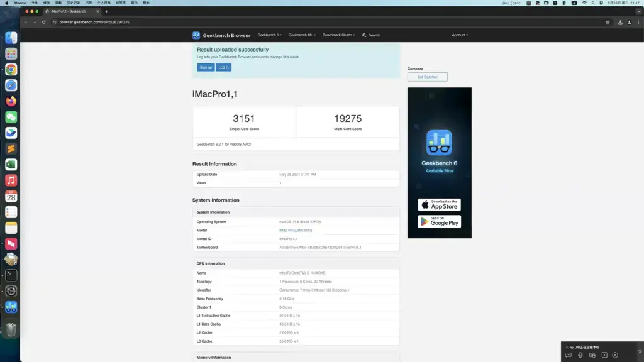Viewport: 644px width, 362px height.
Task: Click the Wi-Fi status icon
Action: coord(584,3)
